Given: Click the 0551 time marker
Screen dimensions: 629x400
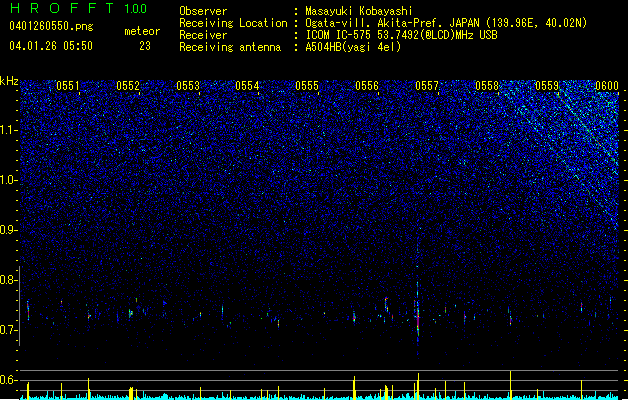Looking at the screenshot, I should 68,86.
